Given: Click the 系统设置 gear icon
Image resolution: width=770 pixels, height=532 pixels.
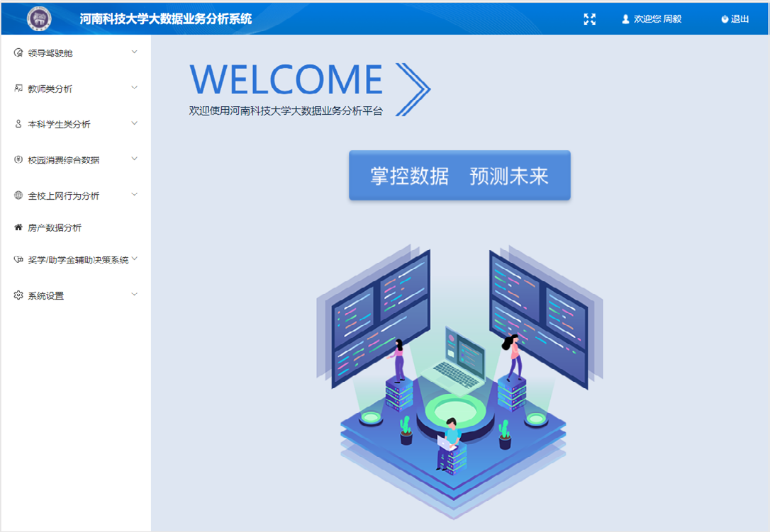Looking at the screenshot, I should pos(18,295).
